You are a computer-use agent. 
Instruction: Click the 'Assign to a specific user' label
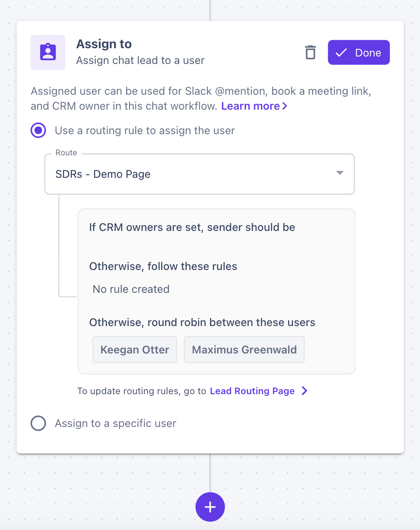(x=116, y=423)
